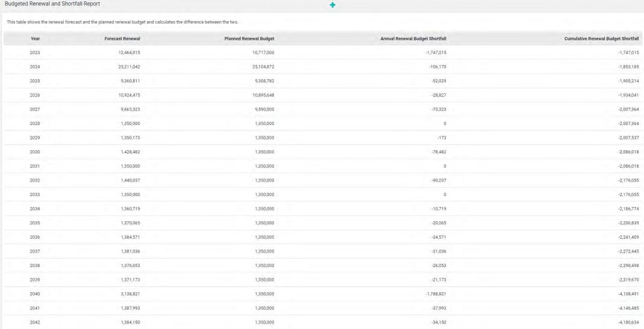Viewport: 644px width, 329px height.
Task: Click planned budget value 10,717,000
Action: point(263,52)
